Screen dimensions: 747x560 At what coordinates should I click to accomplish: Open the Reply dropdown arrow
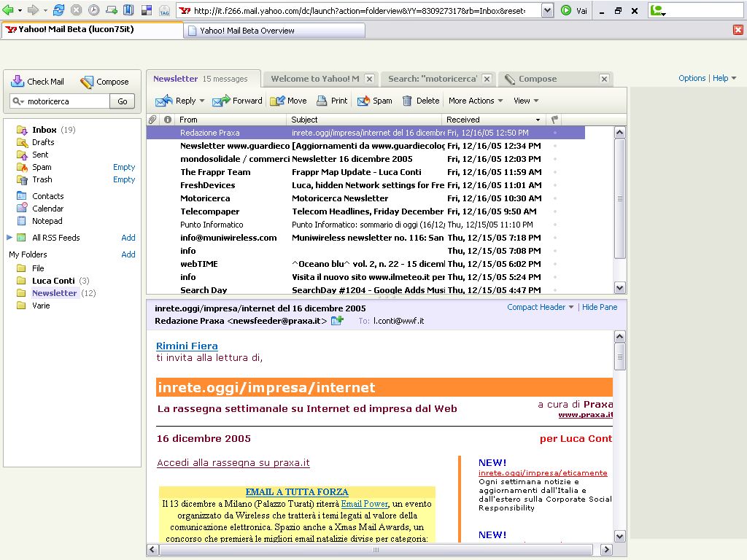tap(202, 101)
